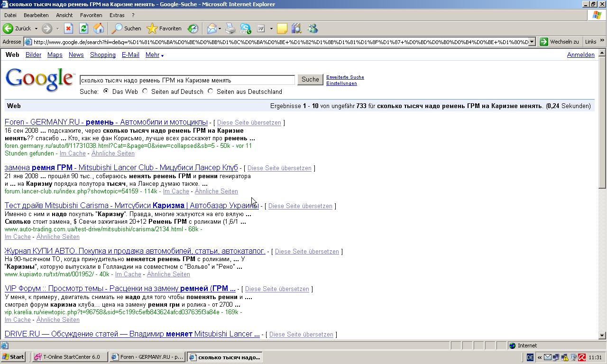Open the Favoriten menu in menu bar
This screenshot has width=607, height=364.
tap(91, 15)
